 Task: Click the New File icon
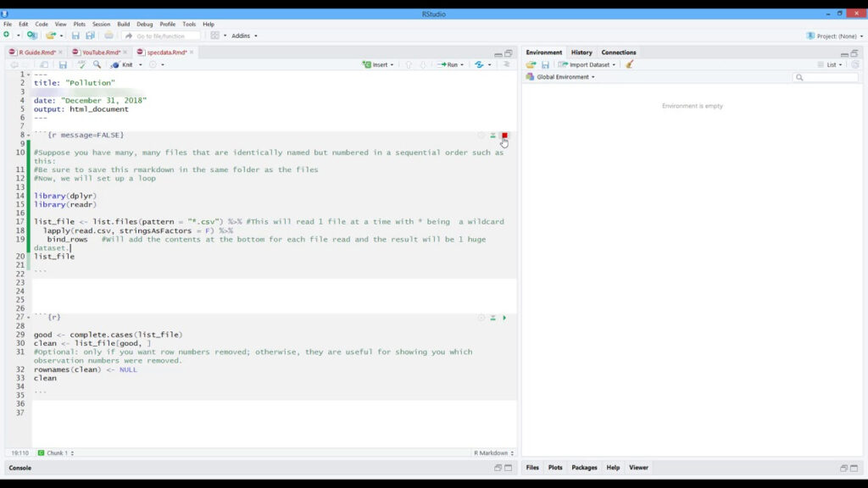tap(7, 36)
